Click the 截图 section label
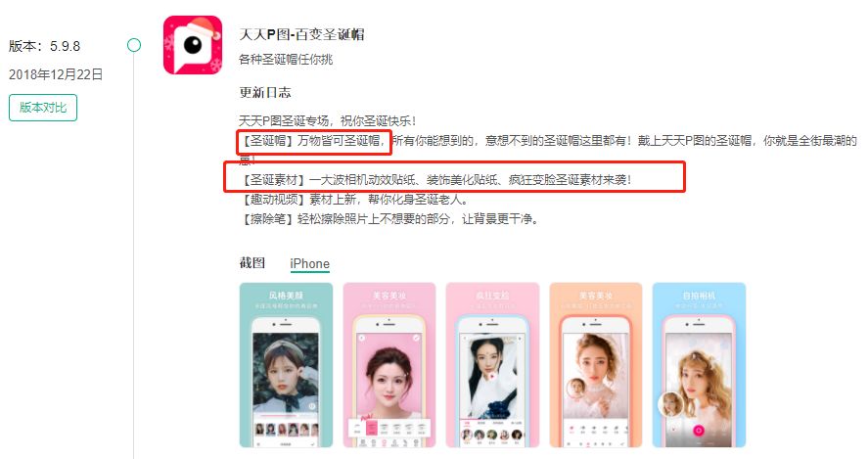 pyautogui.click(x=252, y=263)
